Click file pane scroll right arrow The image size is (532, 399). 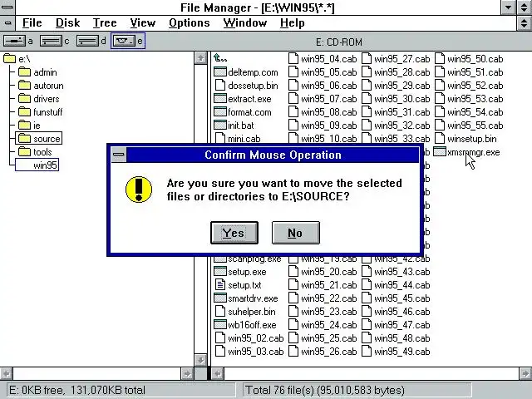coord(525,373)
